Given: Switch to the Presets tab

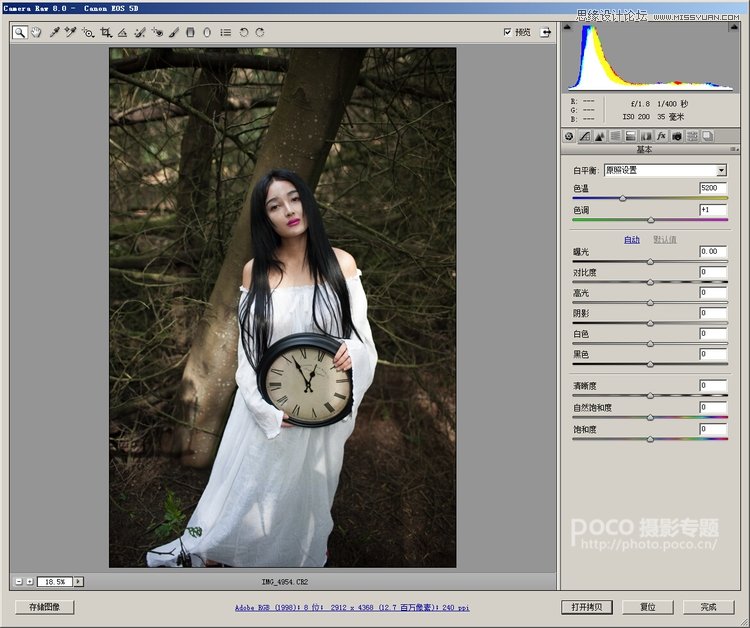Looking at the screenshot, I should coord(692,136).
